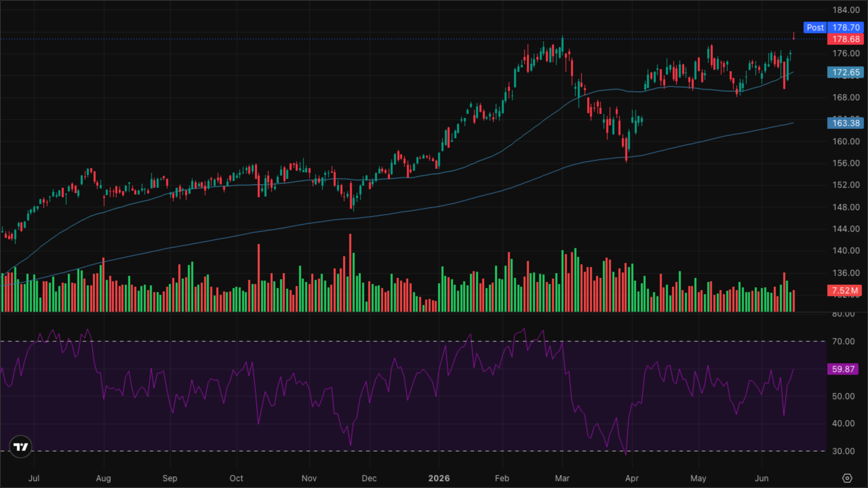The height and width of the screenshot is (488, 868).
Task: Click the 136.00 price scale label
Action: 846,273
